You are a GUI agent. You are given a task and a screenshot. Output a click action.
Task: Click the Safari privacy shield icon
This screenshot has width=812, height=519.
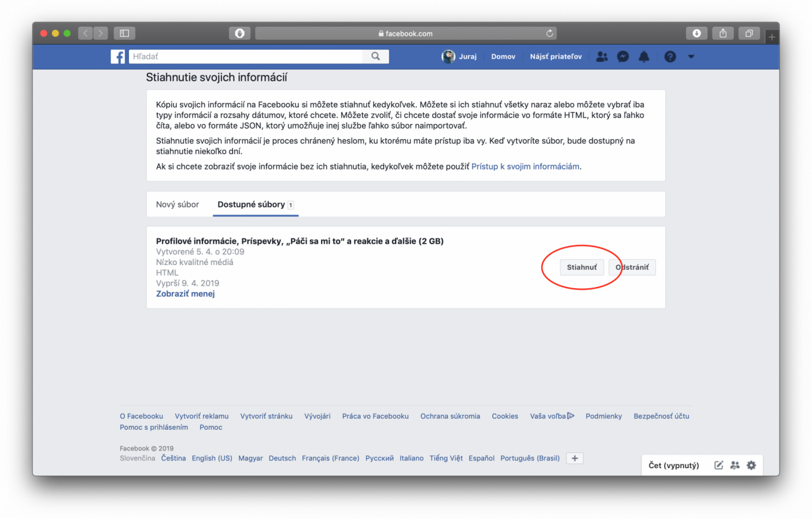[x=240, y=33]
